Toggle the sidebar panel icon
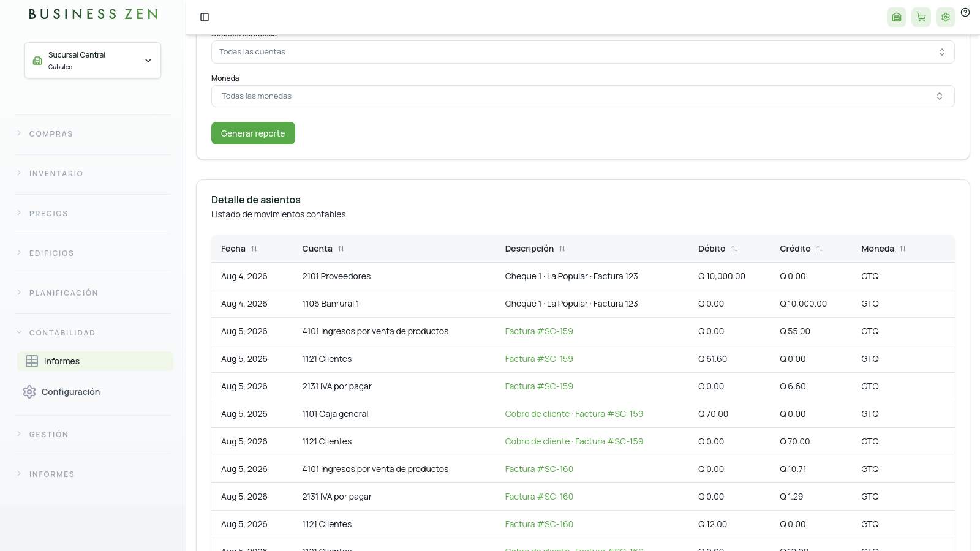This screenshot has height=551, width=980. [205, 17]
